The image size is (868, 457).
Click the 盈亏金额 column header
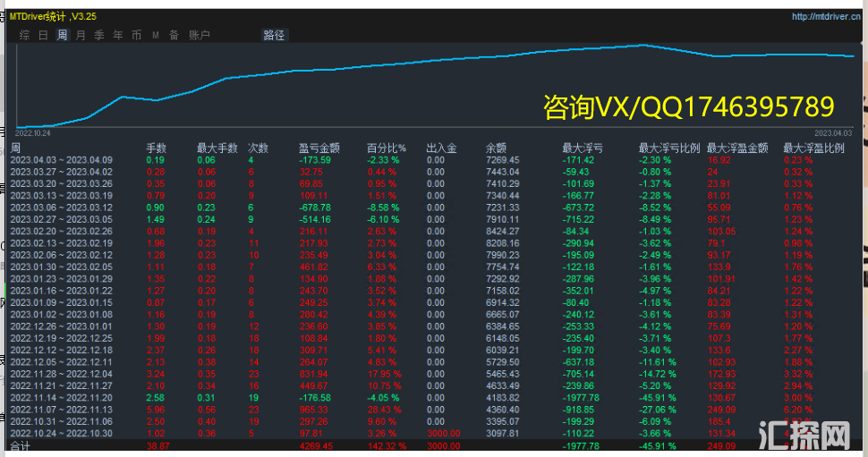pos(319,148)
